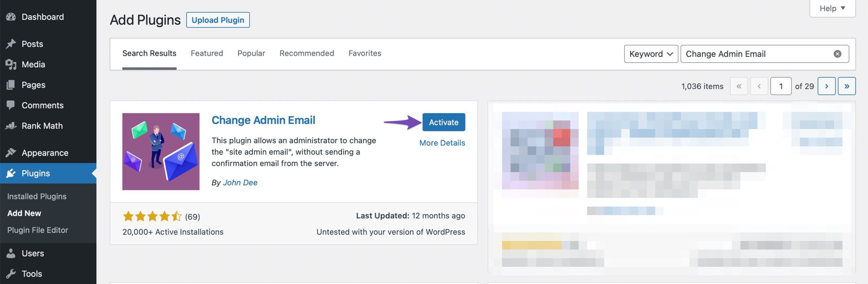The image size is (868, 284).
Task: Select the Appearance brush icon
Action: click(11, 153)
